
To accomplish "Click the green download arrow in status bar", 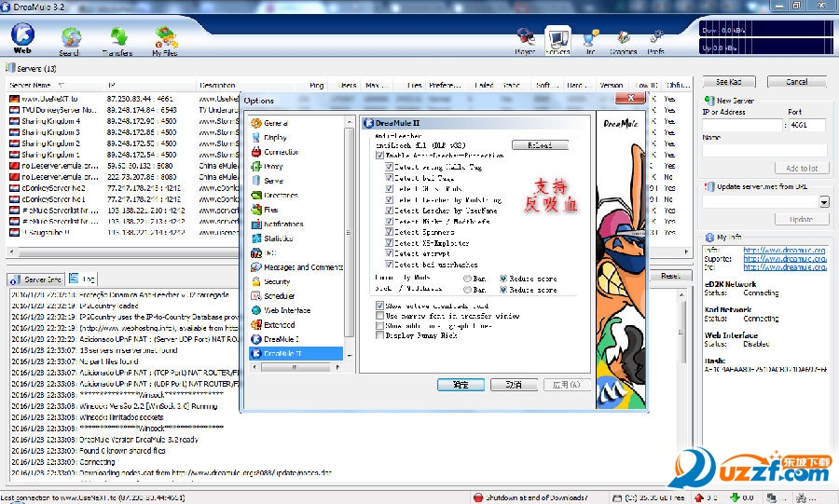I will point(735,497).
